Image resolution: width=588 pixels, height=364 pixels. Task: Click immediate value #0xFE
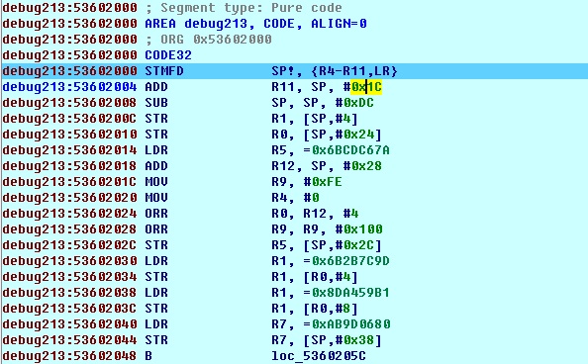(x=323, y=182)
